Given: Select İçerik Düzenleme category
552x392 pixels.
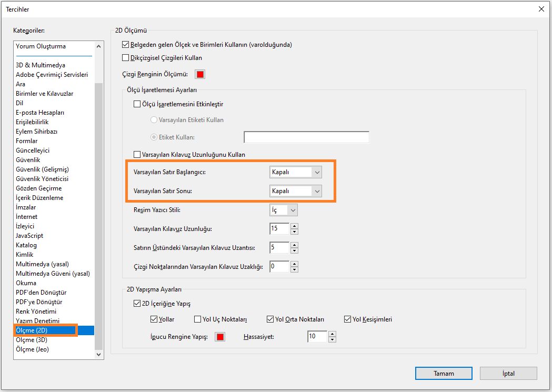Looking at the screenshot, I should [x=39, y=198].
